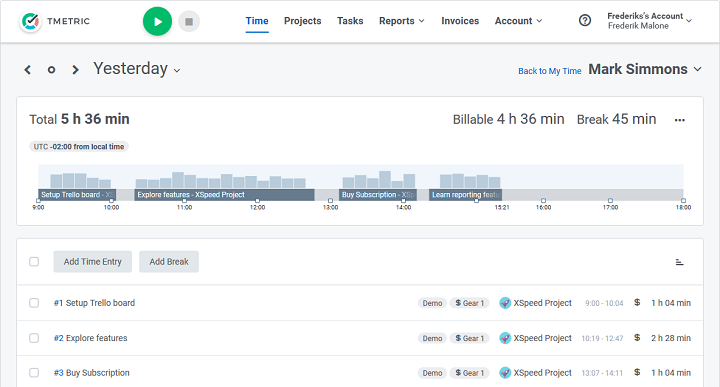720x387 pixels.
Task: Check the Buy Subscription entry checkbox
Action: pos(34,373)
